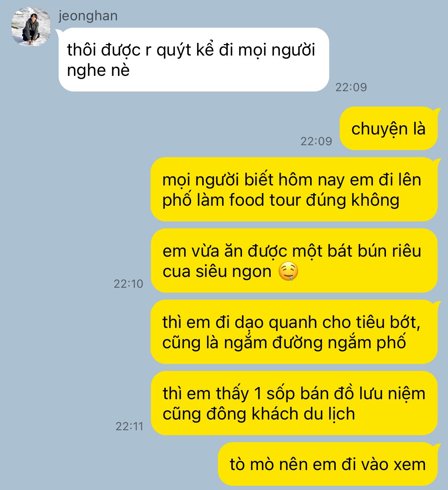Tap the drooling face emoji
The width and height of the screenshot is (448, 490).
(288, 272)
